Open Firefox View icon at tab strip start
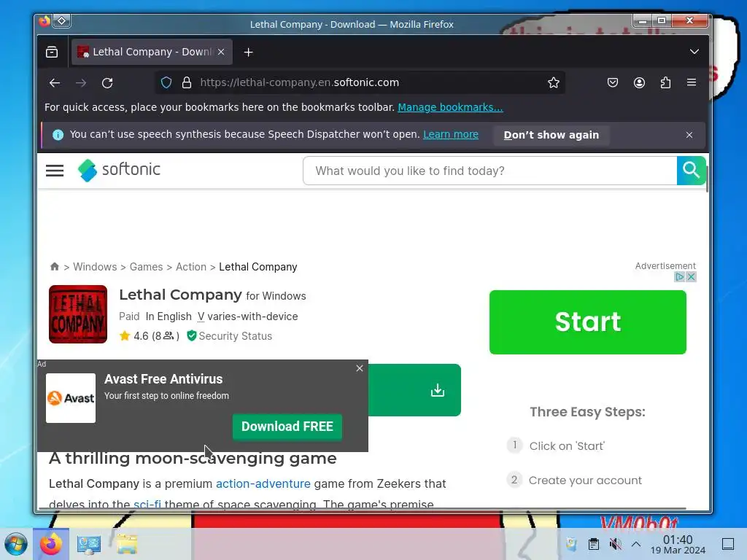This screenshot has height=560, width=747. coord(52,52)
